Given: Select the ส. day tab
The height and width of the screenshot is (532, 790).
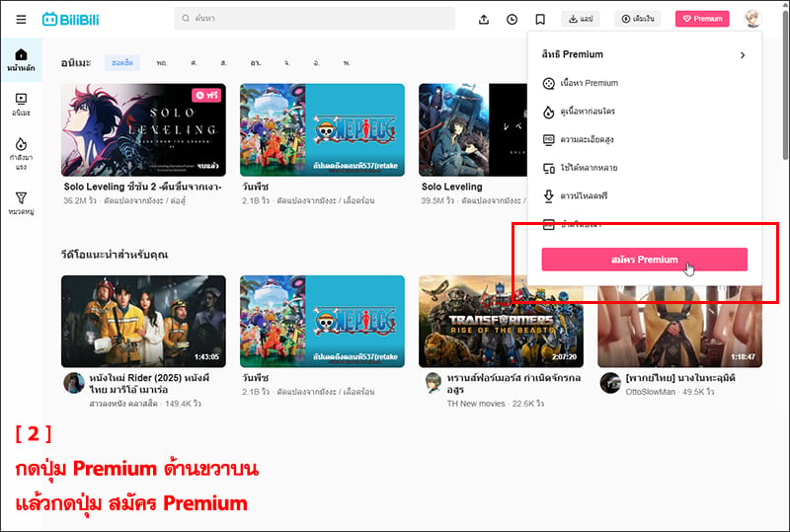Looking at the screenshot, I should (224, 63).
